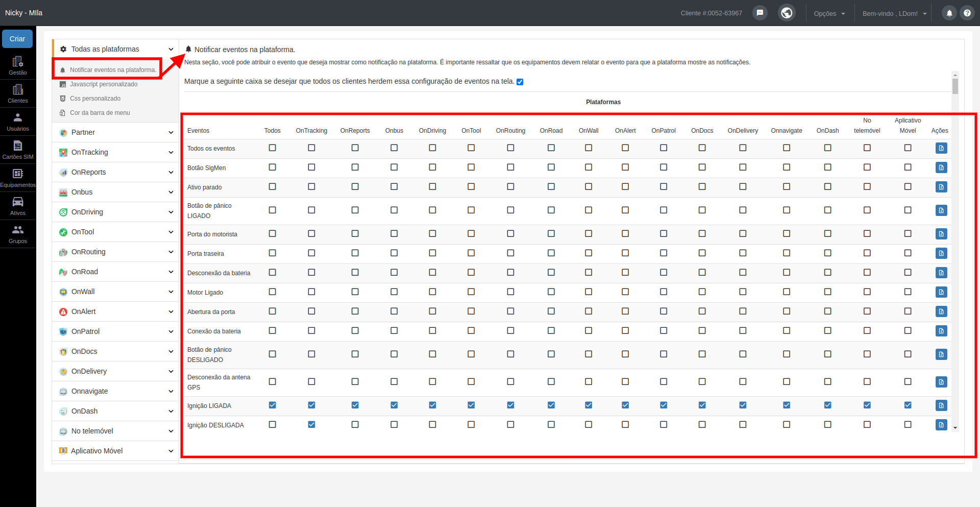Expand the OnAlert platform section
The image size is (980, 507).
(x=115, y=311)
